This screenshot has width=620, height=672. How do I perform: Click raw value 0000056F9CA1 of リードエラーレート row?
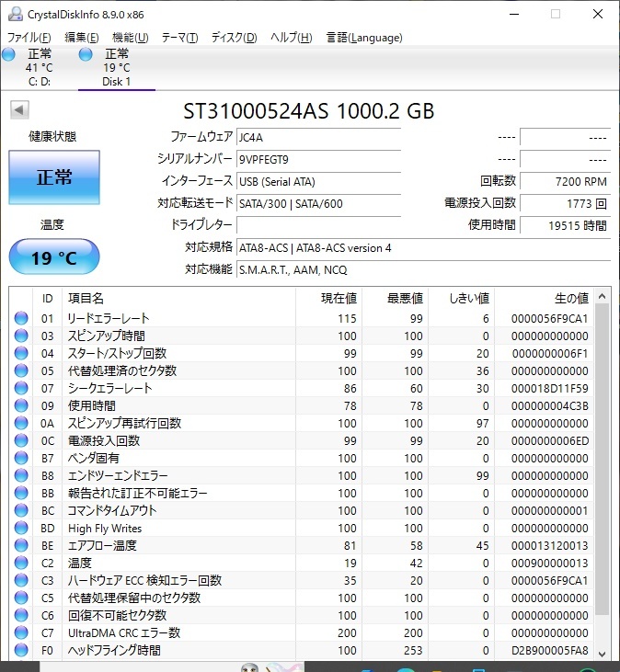pyautogui.click(x=549, y=318)
